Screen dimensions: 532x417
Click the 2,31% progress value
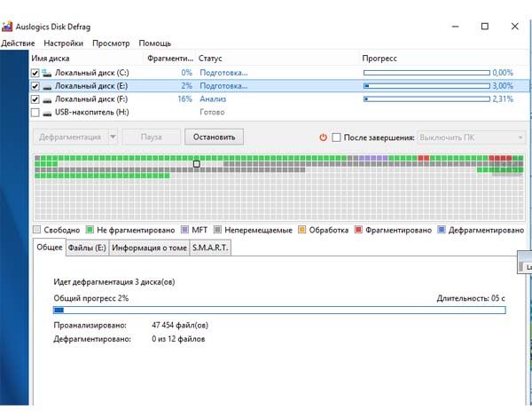(x=503, y=99)
